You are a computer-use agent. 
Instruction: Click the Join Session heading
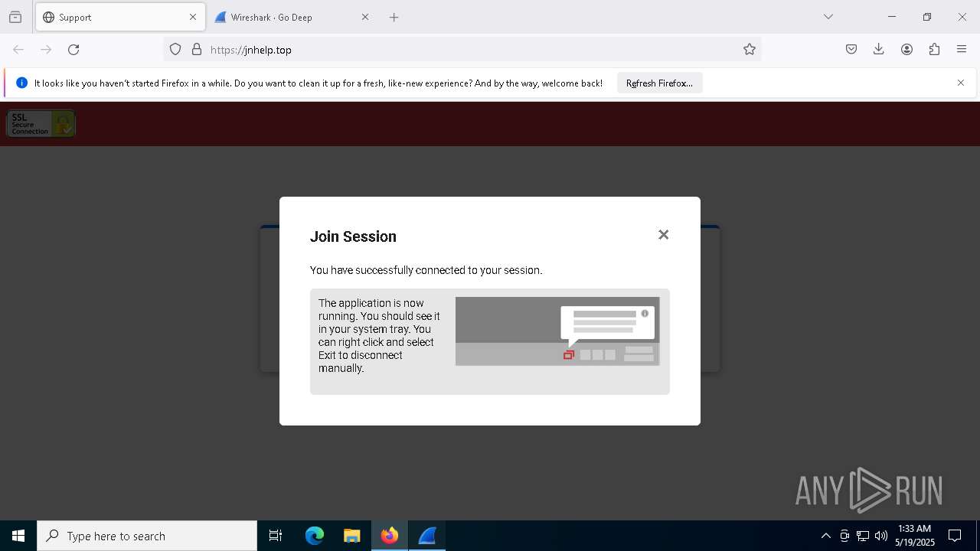(353, 236)
